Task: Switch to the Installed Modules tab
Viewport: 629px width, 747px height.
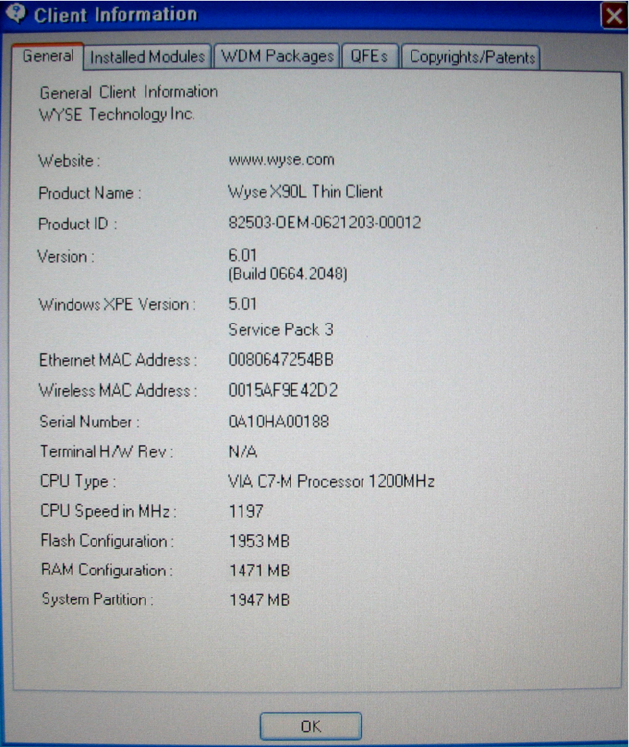Action: pyautogui.click(x=147, y=57)
